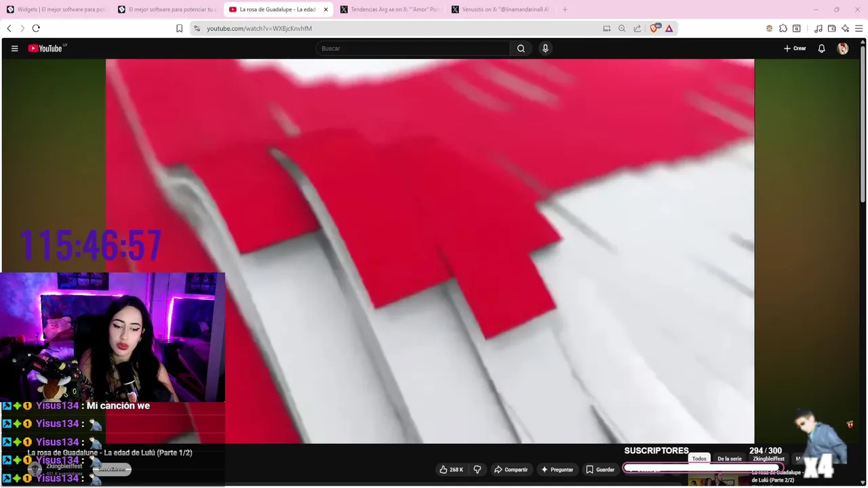Click the Preguntar button

tap(557, 469)
